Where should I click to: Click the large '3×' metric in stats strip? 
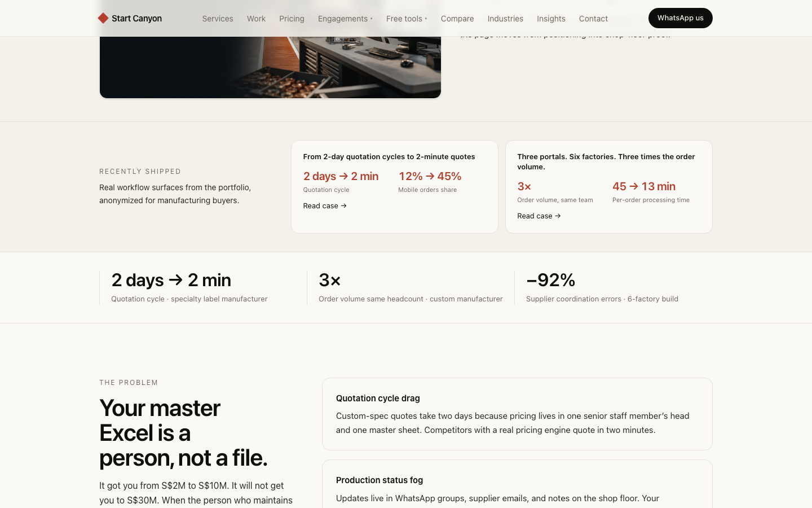(330, 280)
